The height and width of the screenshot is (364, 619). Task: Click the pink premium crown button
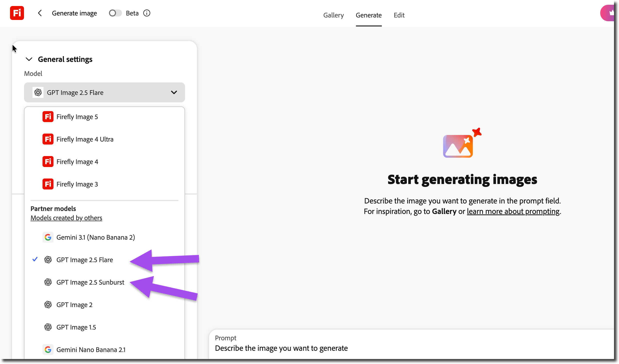tap(607, 13)
